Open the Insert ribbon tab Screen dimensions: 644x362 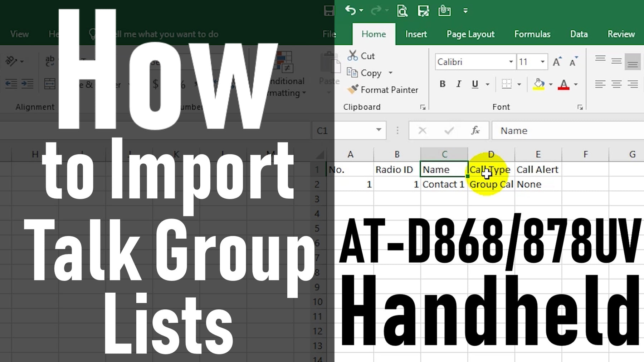(416, 34)
